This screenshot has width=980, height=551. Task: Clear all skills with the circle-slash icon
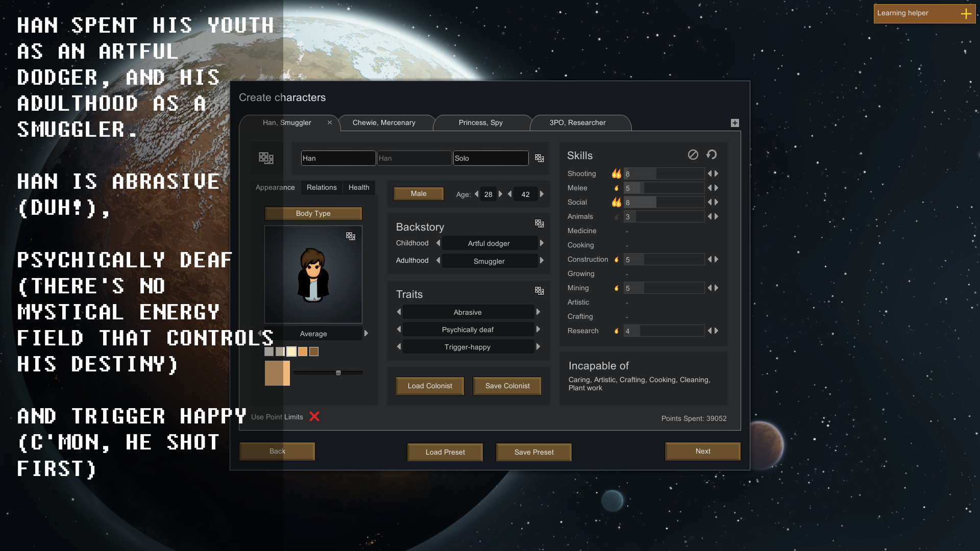pos(693,155)
